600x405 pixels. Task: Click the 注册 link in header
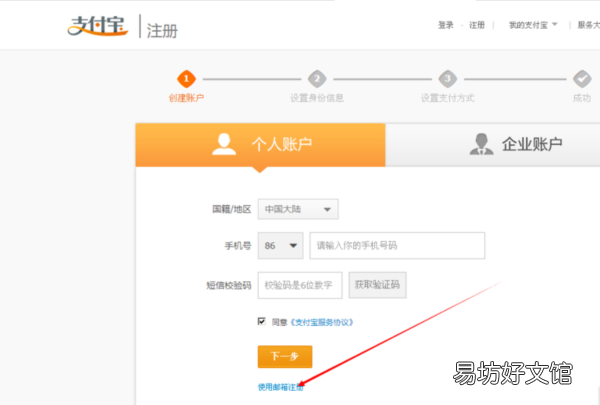477,25
